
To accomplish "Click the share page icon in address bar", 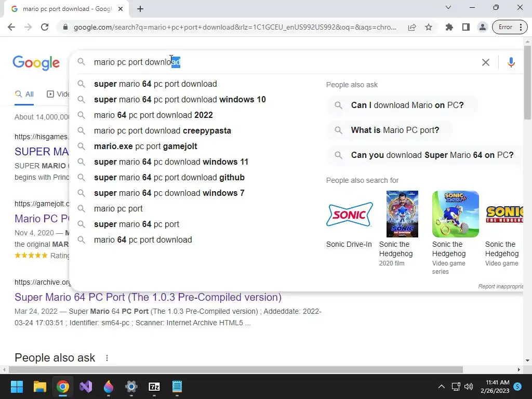I will tap(412, 27).
